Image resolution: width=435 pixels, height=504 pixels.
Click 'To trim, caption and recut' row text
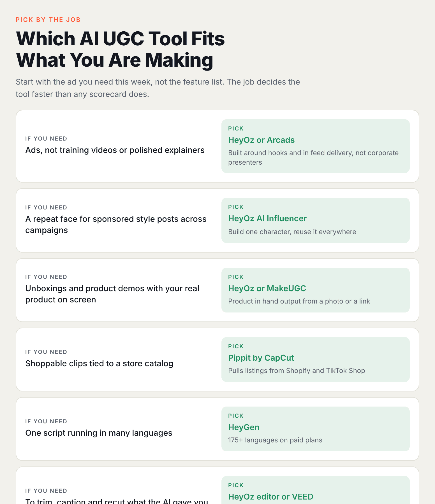pos(117,501)
